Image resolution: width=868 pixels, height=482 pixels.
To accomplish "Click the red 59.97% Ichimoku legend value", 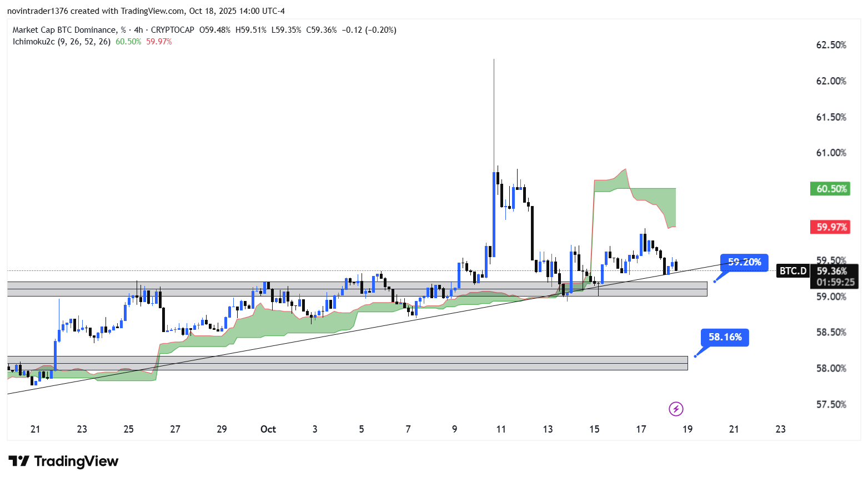I will coord(159,42).
